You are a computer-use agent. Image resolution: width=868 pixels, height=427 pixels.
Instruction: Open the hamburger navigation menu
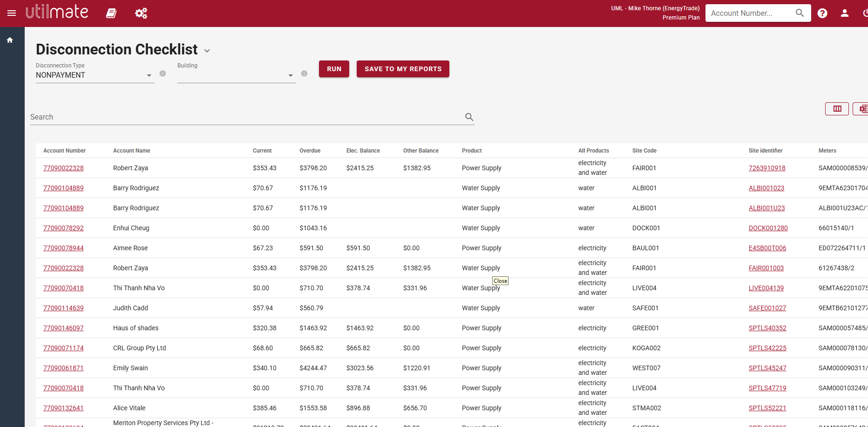coord(12,13)
